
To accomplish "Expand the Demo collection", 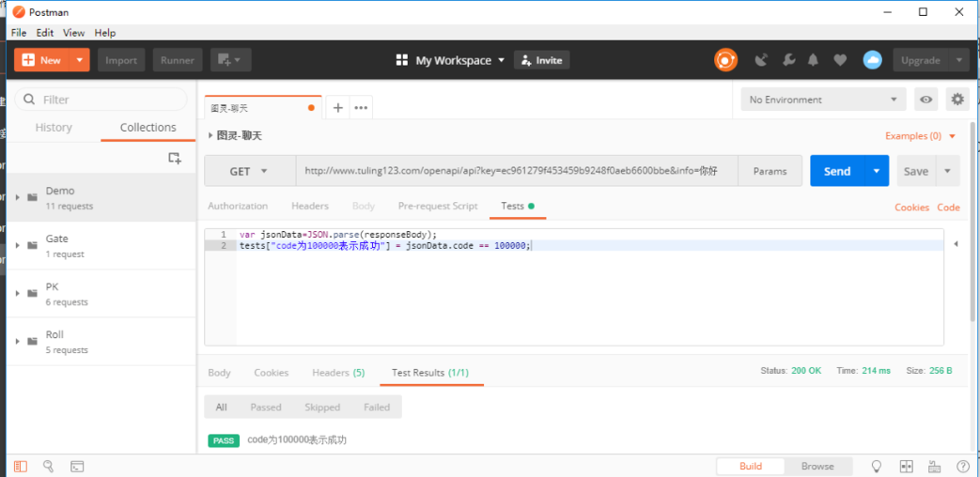I will click(x=18, y=197).
